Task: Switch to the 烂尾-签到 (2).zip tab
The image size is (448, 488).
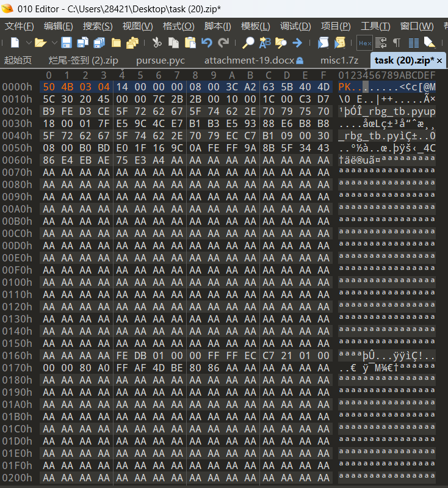Action: pos(84,60)
